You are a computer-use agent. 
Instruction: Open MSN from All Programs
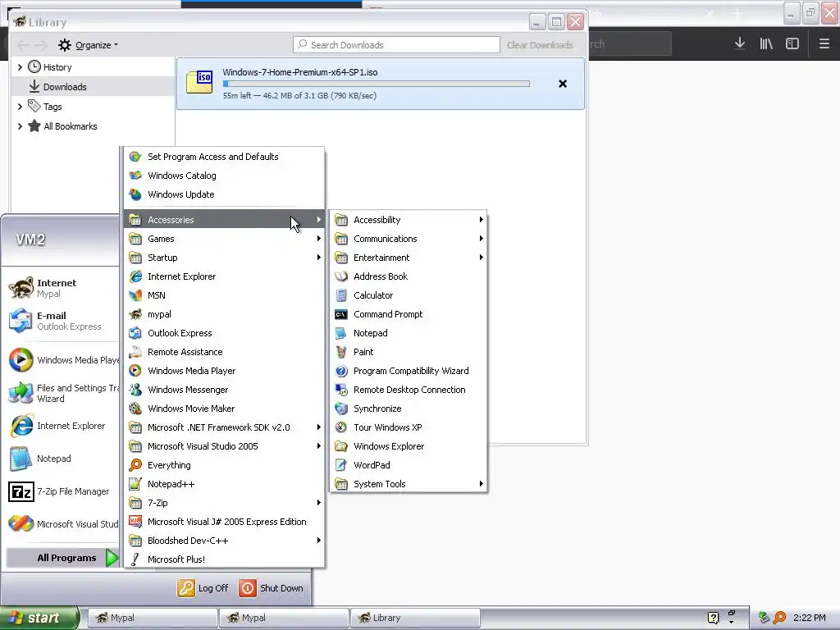click(x=224, y=295)
